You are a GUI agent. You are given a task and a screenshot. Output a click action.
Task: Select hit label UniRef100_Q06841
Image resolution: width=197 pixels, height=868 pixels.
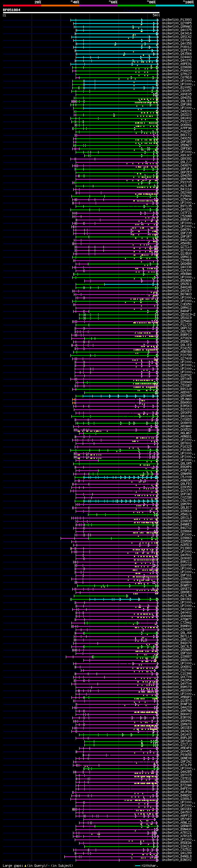177,125
